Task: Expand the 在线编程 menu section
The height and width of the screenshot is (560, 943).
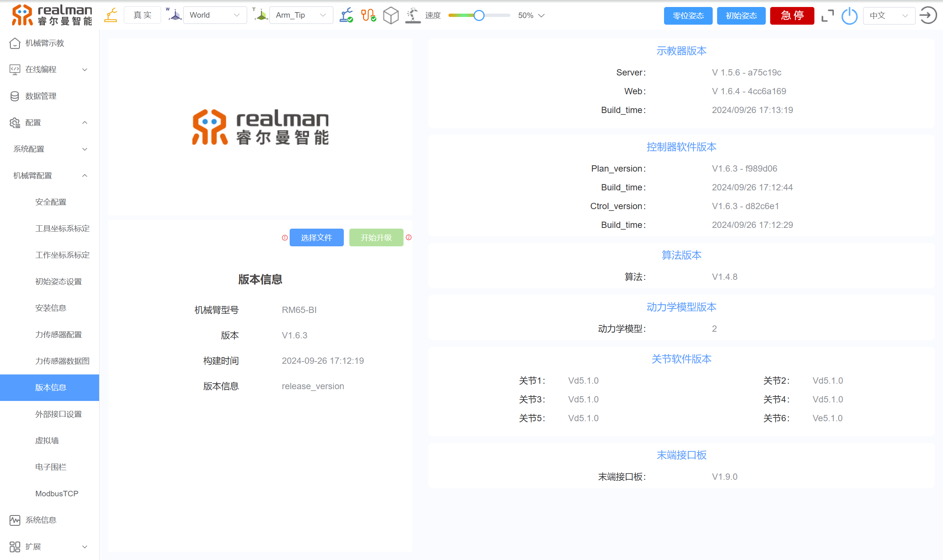Action: pos(49,70)
